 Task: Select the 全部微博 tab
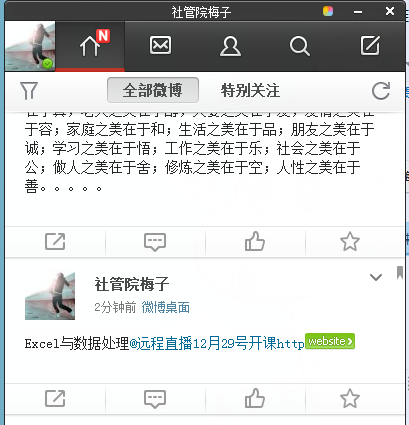point(153,90)
